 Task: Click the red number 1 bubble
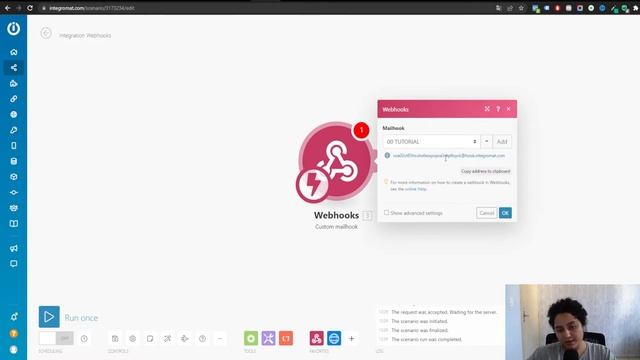pos(361,130)
